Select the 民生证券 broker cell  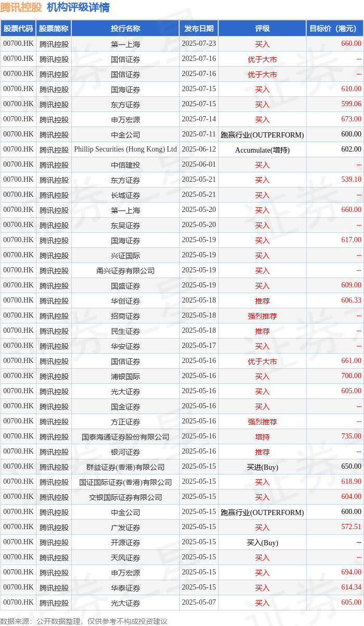(125, 331)
